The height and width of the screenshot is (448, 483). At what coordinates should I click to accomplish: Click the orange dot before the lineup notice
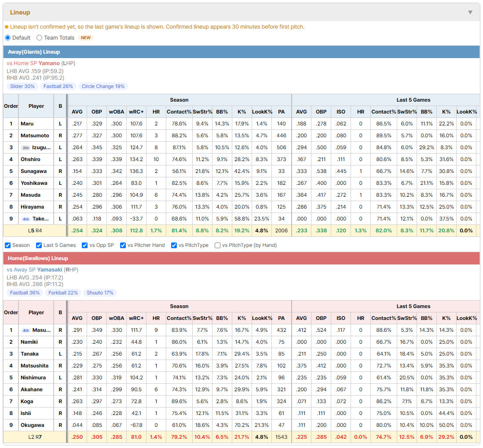7,27
